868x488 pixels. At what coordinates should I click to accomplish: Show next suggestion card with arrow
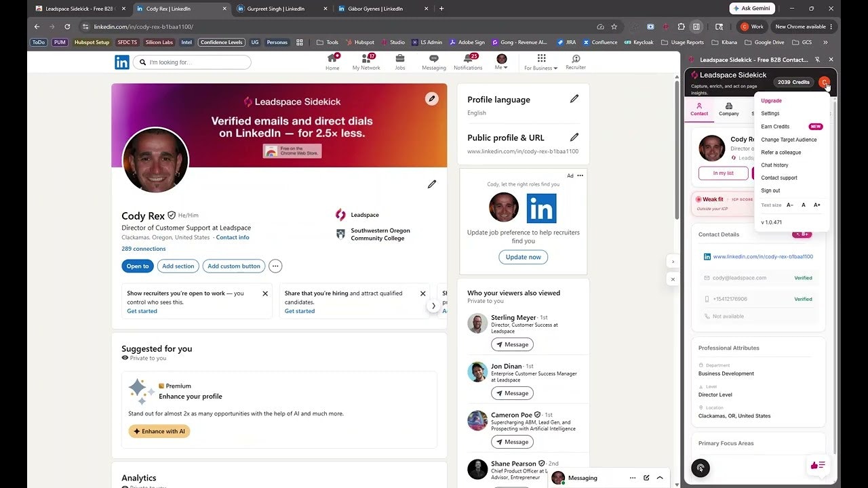coord(433,306)
